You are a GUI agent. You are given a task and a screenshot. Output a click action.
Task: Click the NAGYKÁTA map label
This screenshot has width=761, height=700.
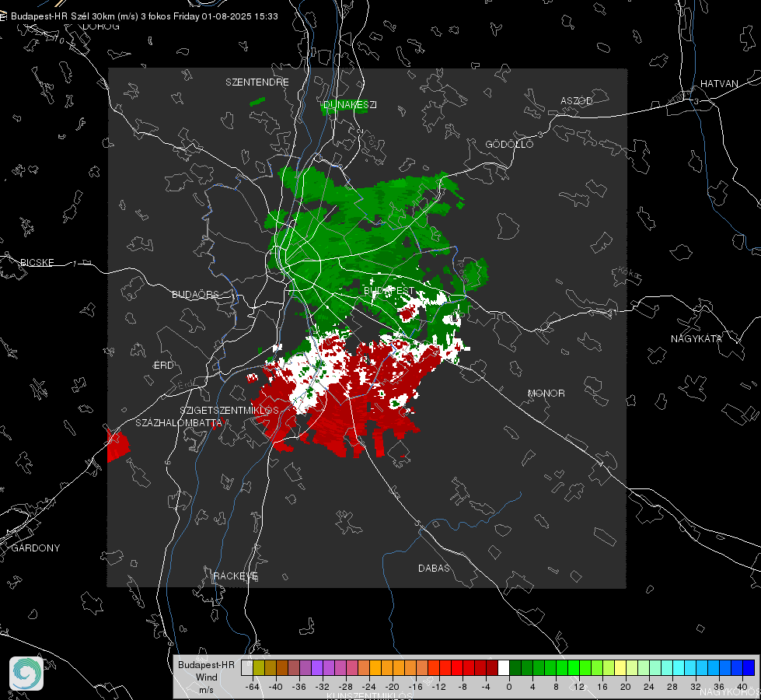click(696, 339)
